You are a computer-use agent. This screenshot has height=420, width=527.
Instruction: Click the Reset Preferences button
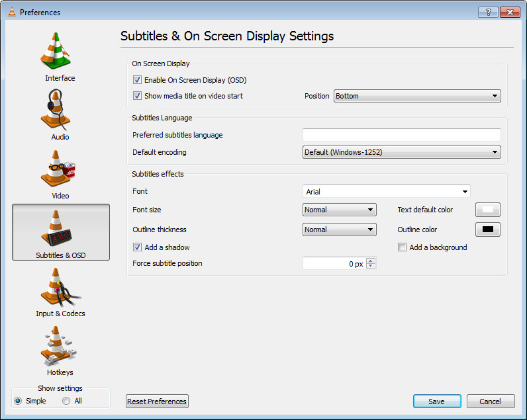tap(157, 401)
